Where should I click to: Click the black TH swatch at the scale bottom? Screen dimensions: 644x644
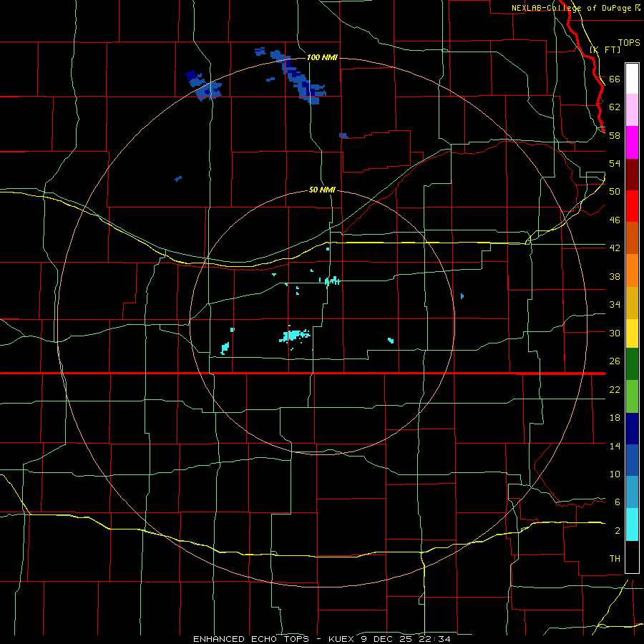click(632, 557)
